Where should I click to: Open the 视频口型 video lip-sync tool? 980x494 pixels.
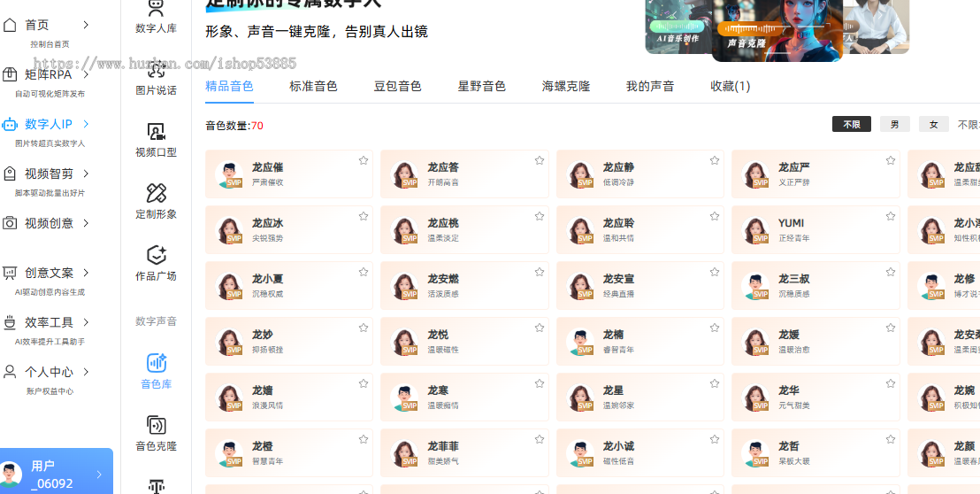click(x=156, y=140)
